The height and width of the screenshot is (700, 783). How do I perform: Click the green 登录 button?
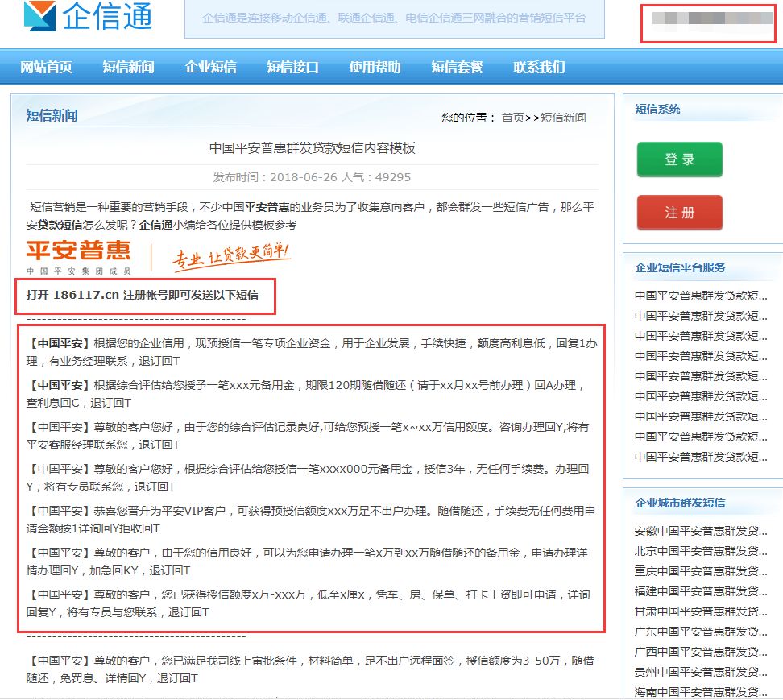point(680,159)
